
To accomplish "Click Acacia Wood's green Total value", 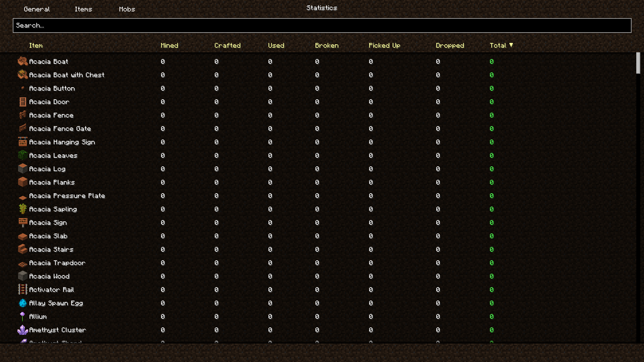I will 492,276.
